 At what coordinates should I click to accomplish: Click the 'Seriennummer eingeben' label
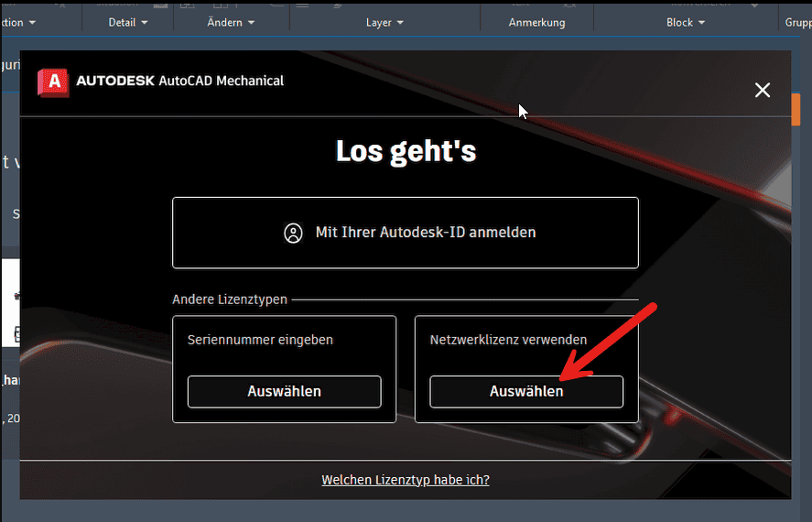coord(260,340)
